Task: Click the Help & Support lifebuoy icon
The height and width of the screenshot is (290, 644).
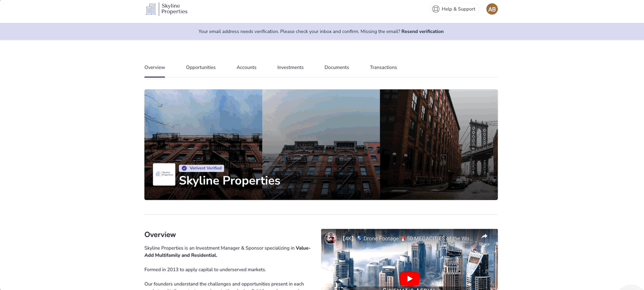Action: tap(436, 9)
